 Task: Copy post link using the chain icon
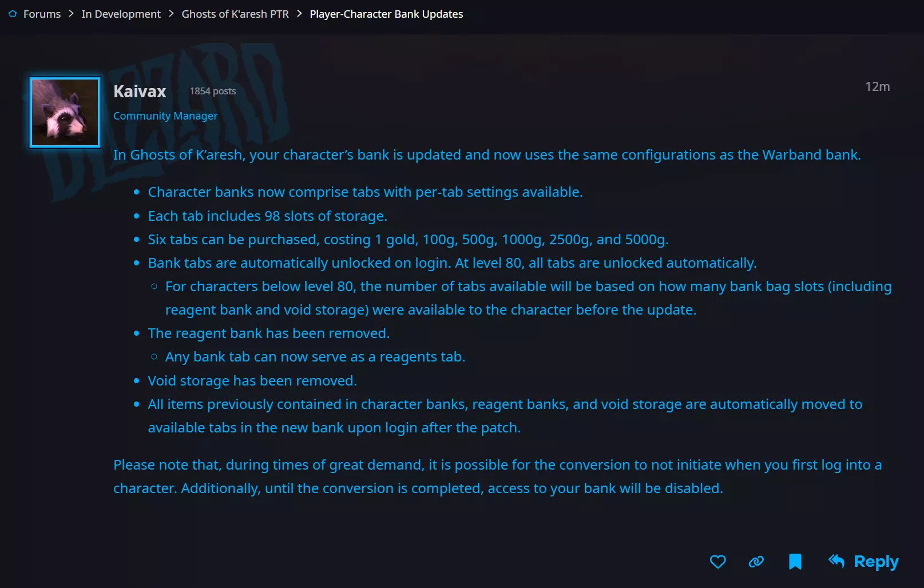coord(756,562)
